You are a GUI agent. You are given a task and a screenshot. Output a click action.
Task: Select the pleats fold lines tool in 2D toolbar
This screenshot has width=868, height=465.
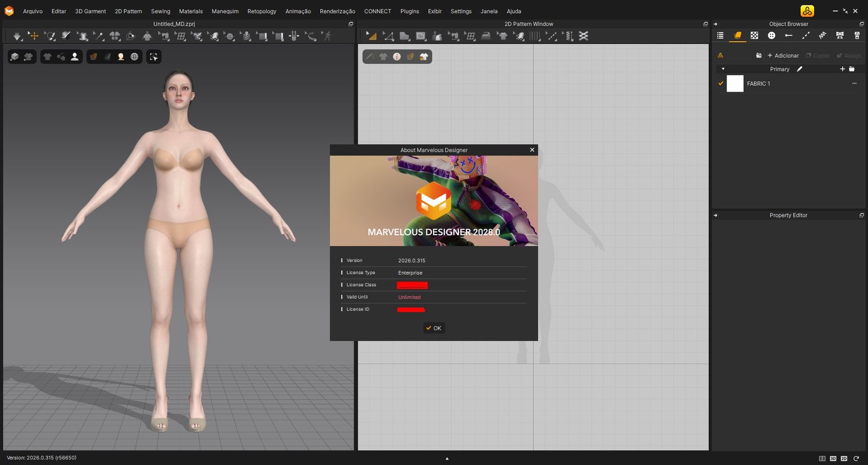[535, 36]
